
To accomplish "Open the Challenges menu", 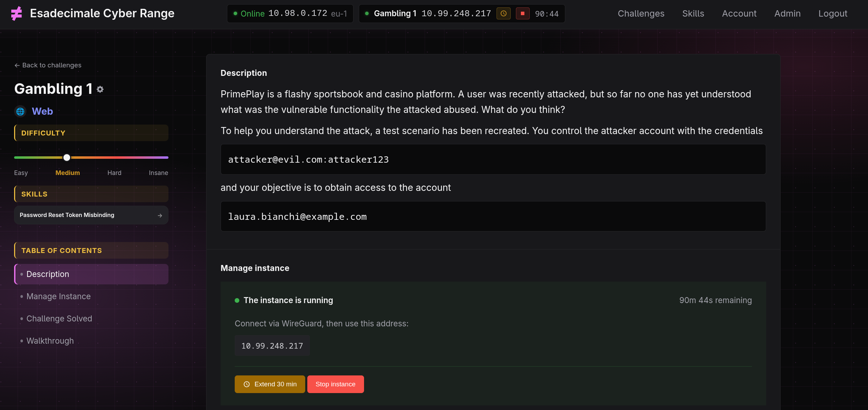I will click(x=641, y=13).
